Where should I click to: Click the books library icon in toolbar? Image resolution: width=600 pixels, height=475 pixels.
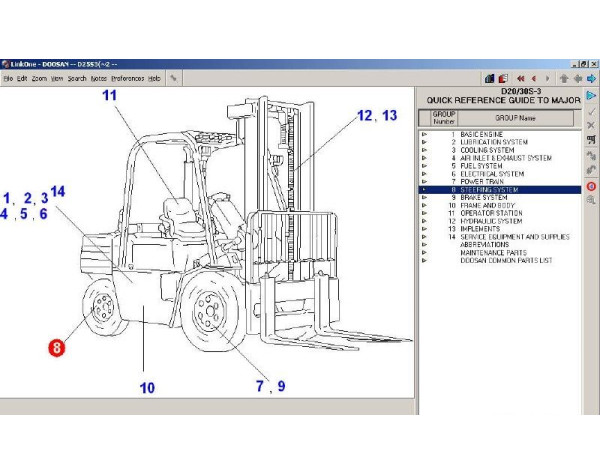click(490, 77)
